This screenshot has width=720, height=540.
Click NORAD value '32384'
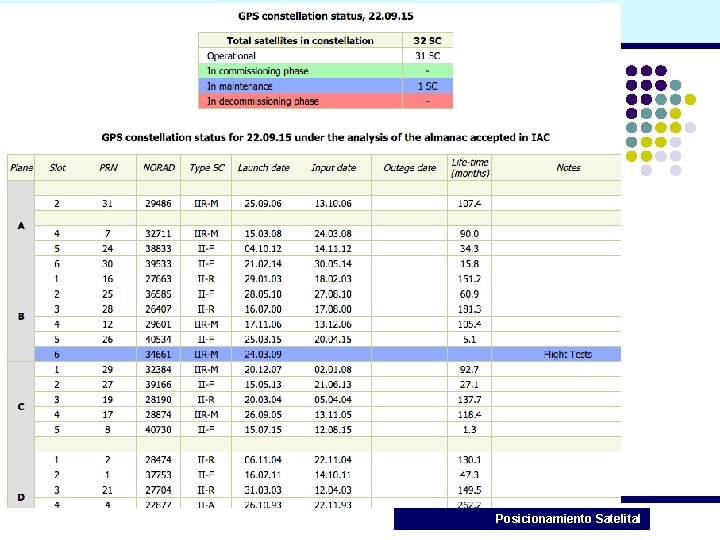point(158,370)
